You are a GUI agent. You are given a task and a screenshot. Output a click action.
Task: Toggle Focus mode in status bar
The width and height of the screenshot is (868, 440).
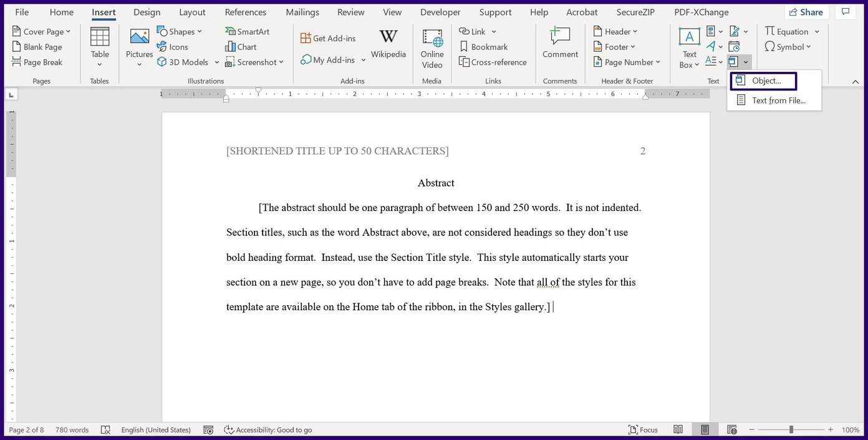pos(643,430)
